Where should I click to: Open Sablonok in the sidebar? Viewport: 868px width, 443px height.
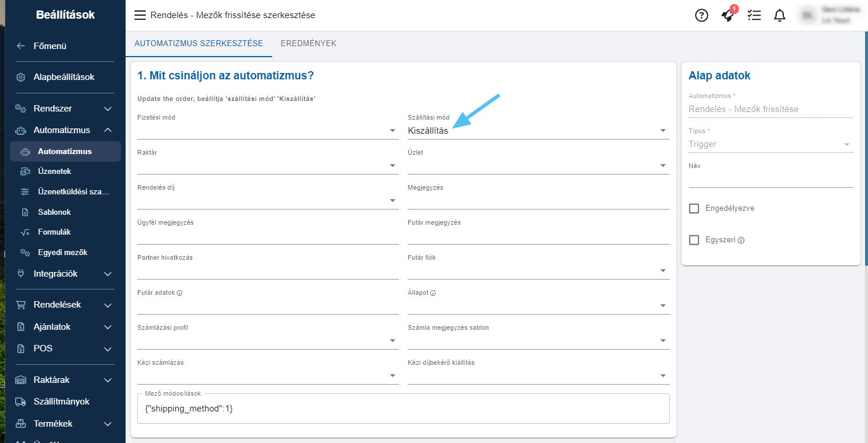coord(54,212)
